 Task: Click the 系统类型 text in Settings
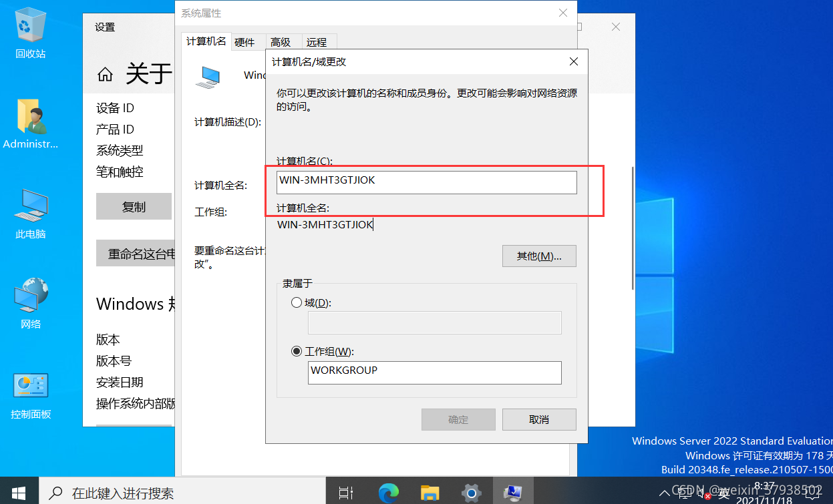point(120,151)
